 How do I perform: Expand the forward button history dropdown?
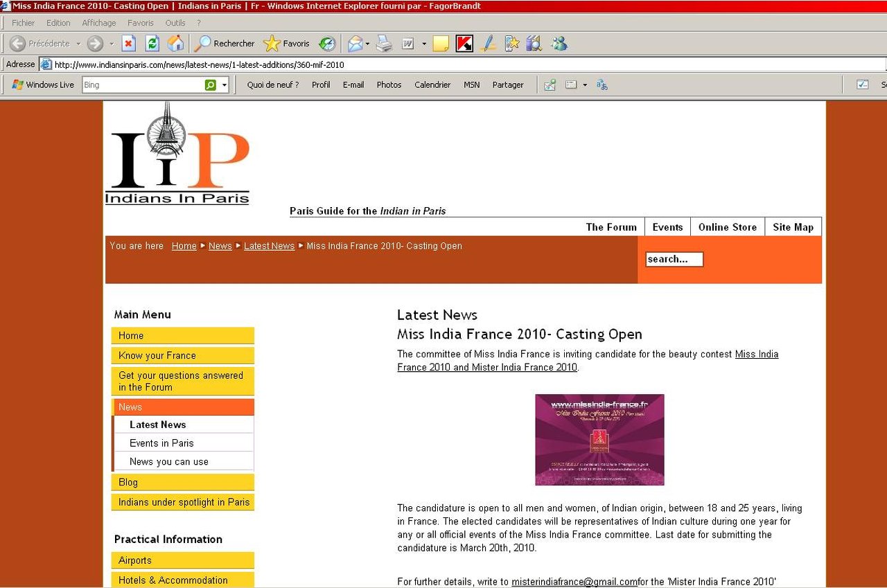point(112,44)
